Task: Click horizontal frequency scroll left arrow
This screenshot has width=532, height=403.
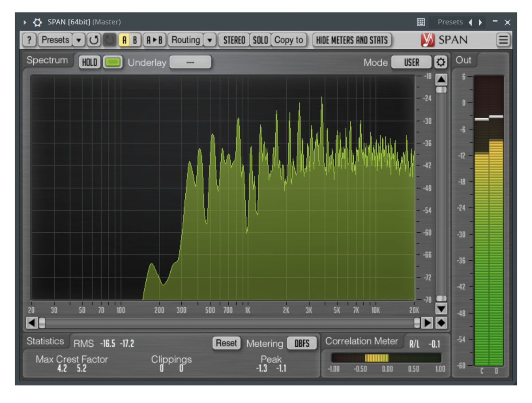Action: coord(31,323)
